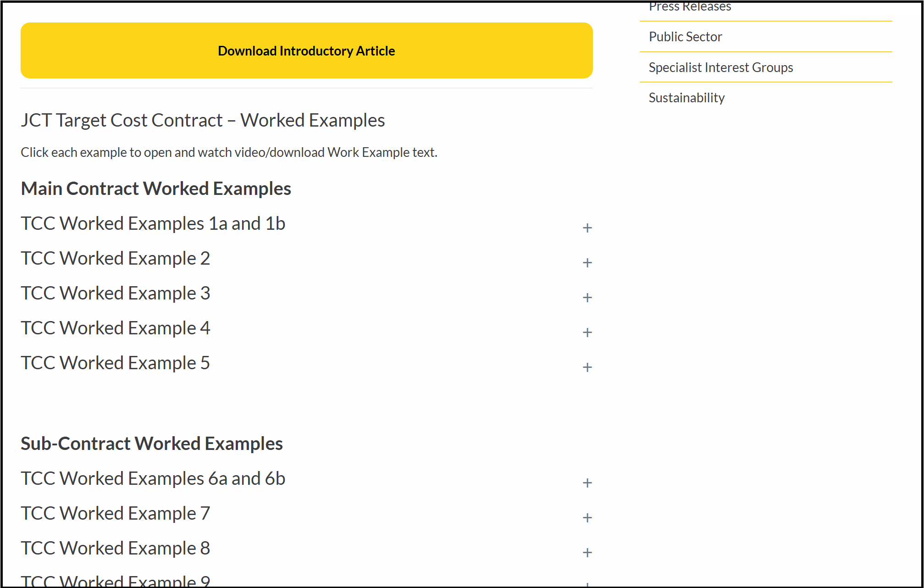Expand TCC Worked Example 3 plus icon
The height and width of the screenshot is (588, 924).
[x=587, y=298]
